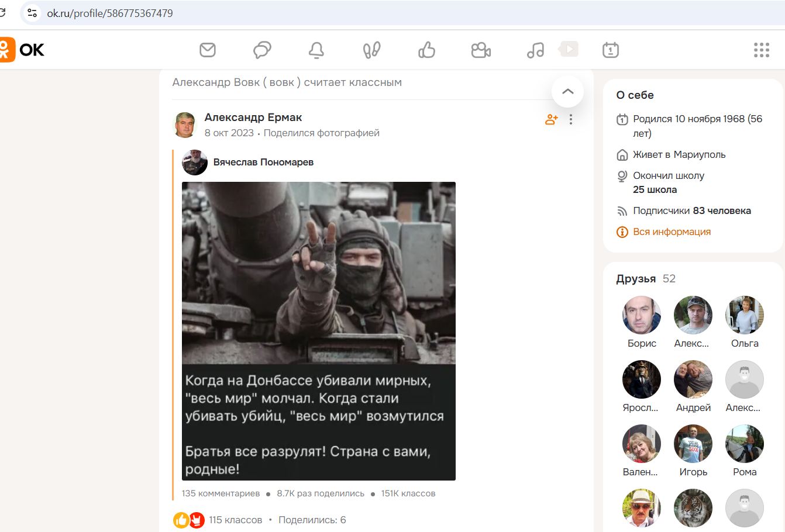Open the notifications bell icon
The image size is (785, 532).
tap(316, 50)
